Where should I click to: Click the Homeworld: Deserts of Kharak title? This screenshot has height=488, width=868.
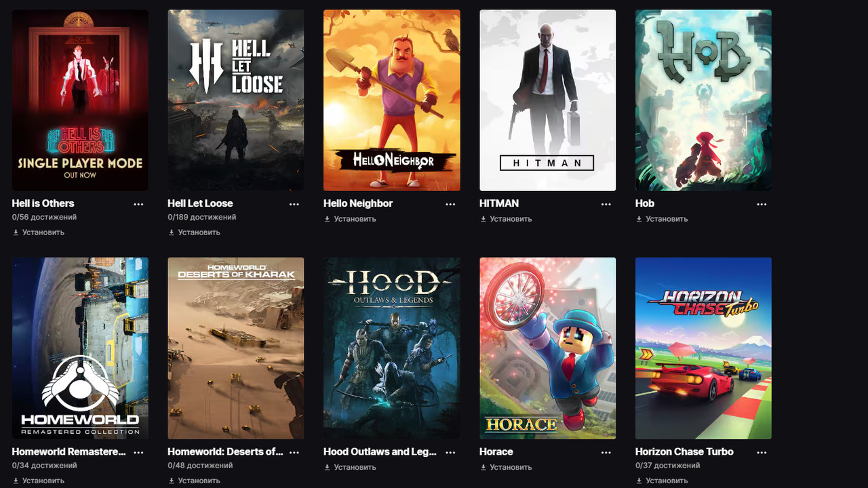[226, 451]
